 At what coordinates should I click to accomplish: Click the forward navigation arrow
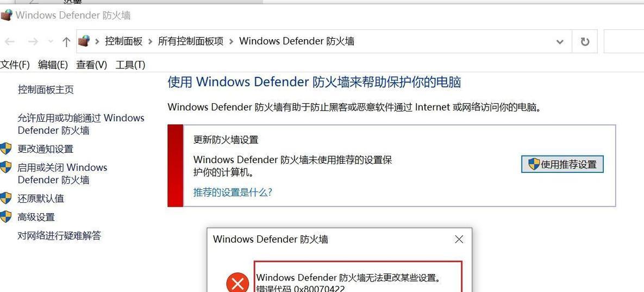pos(33,41)
